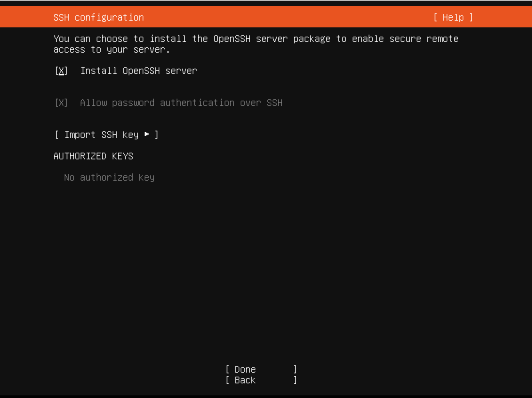Open the Import SSH key option

(x=106, y=135)
